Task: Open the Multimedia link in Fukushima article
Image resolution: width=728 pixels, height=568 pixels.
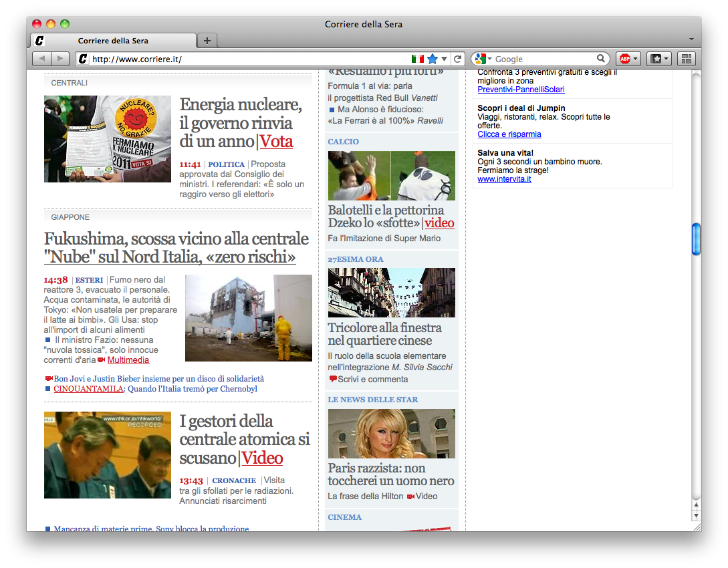Action: [x=128, y=360]
